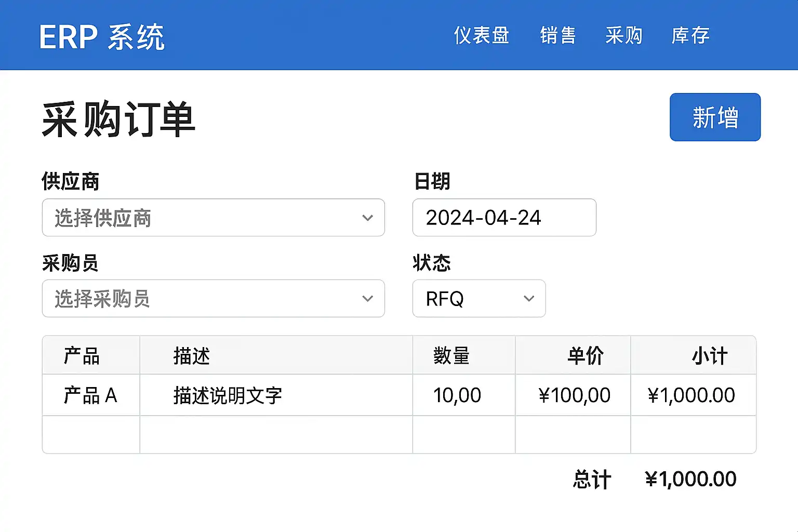Switch to the 采购 navigation item
The image size is (798, 532).
coord(624,35)
